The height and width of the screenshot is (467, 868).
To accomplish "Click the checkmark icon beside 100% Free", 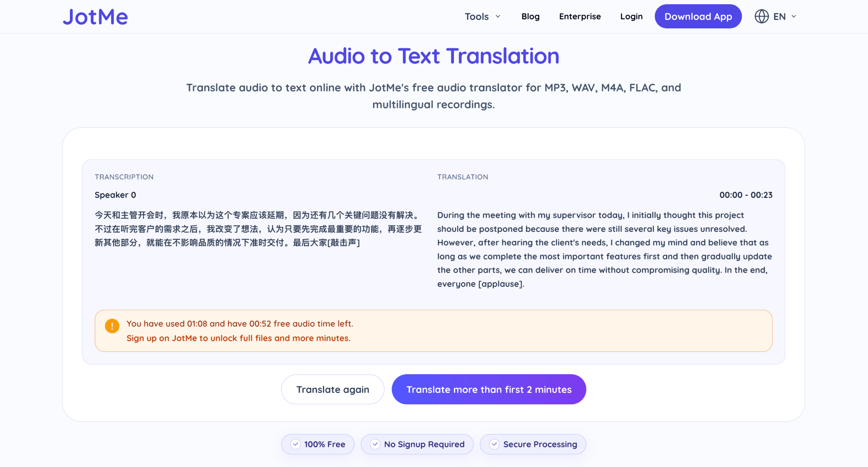I will [295, 444].
